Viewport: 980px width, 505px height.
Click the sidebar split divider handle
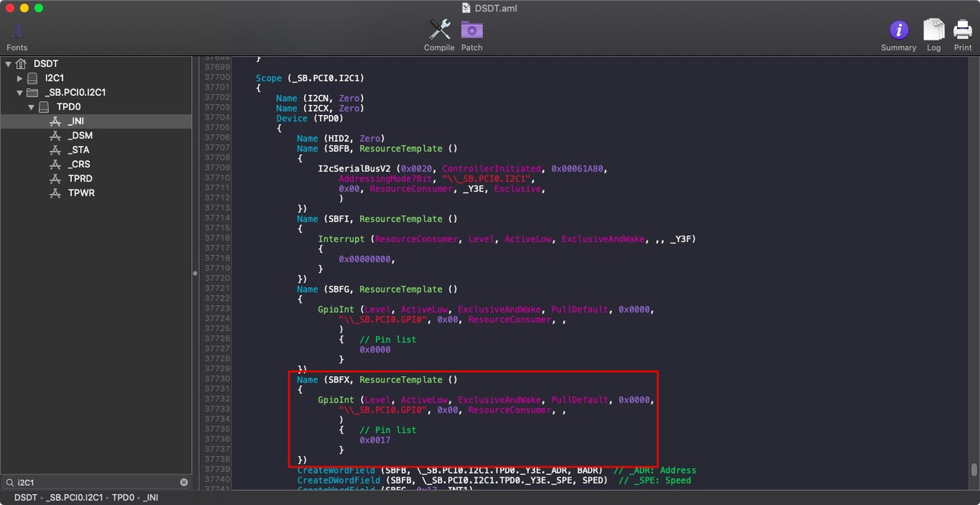point(194,273)
